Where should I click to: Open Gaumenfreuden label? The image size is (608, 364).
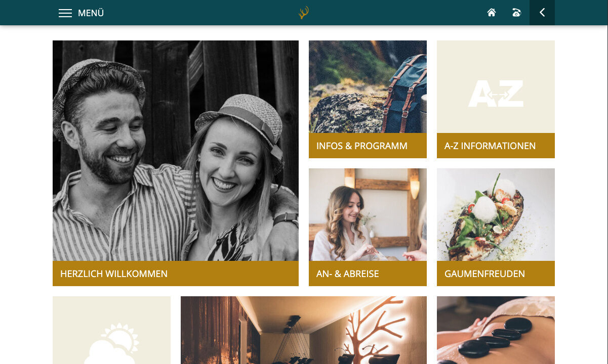point(484,274)
